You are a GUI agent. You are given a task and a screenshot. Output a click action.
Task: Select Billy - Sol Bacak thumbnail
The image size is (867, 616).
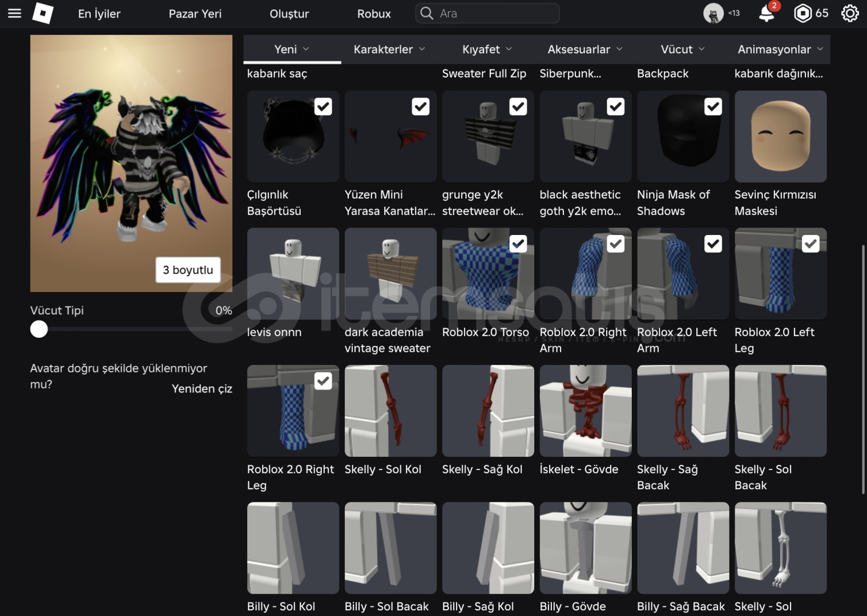[390, 548]
